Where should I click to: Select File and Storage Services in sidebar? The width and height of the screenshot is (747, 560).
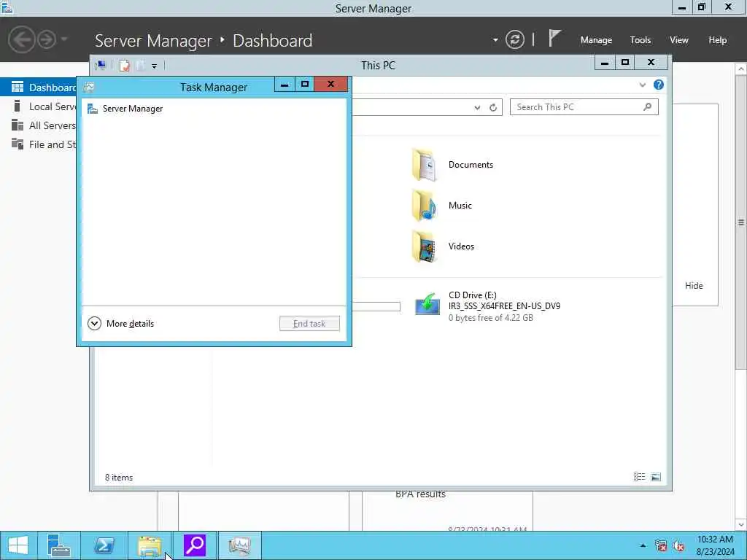point(38,144)
